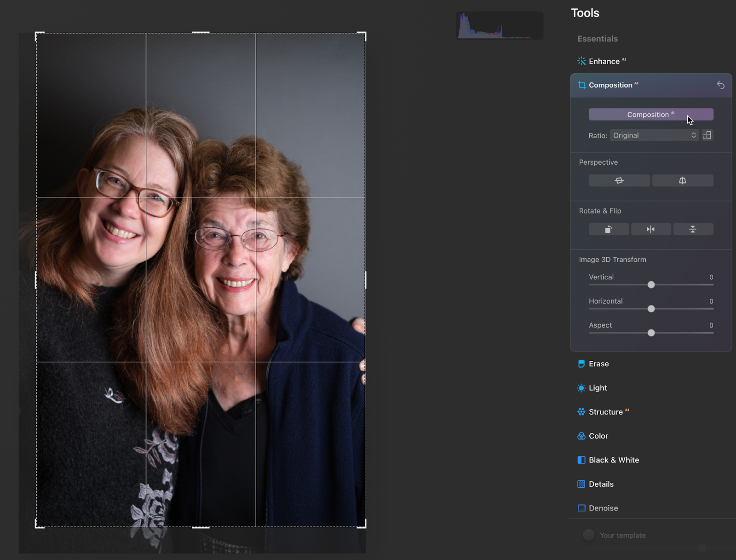Viewport: 736px width, 560px height.
Task: Click the histogram preview
Action: coord(500,25)
